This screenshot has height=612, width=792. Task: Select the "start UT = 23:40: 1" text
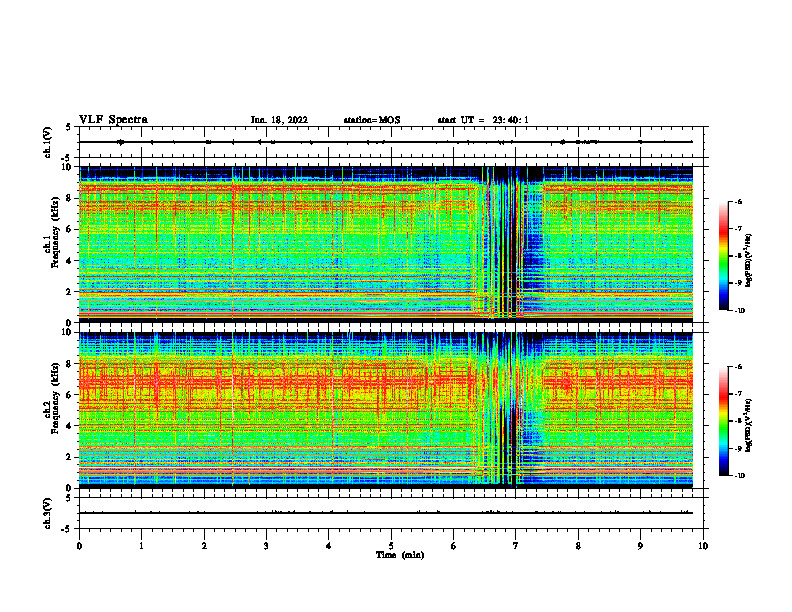(483, 120)
